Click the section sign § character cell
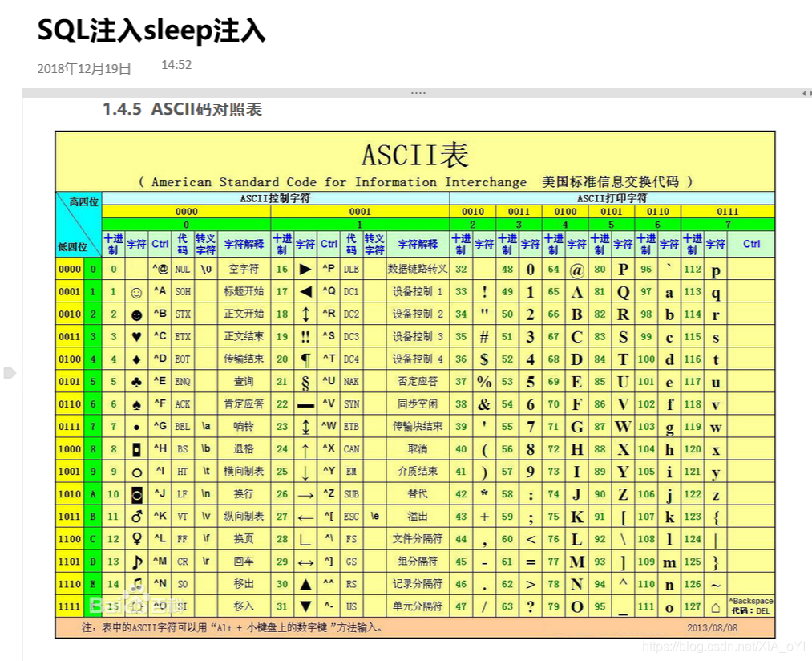This screenshot has width=812, height=661. (305, 383)
